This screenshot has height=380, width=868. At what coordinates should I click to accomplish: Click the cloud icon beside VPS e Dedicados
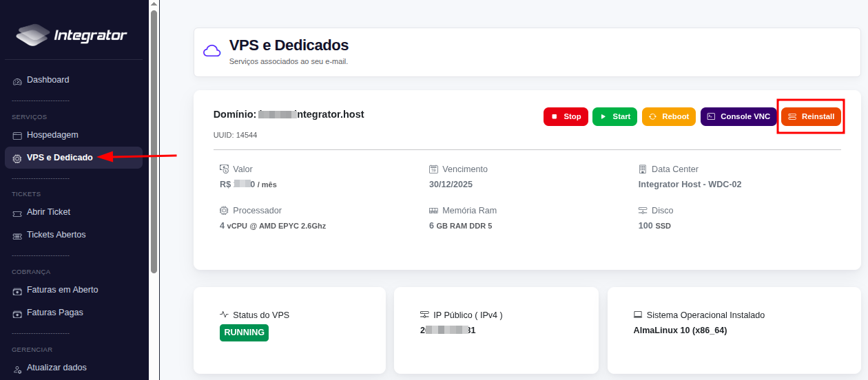point(212,51)
